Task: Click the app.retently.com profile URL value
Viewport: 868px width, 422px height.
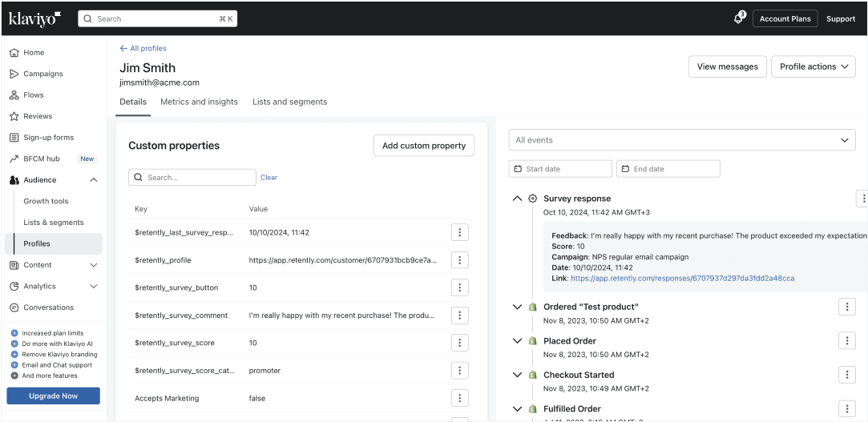Action: (343, 260)
